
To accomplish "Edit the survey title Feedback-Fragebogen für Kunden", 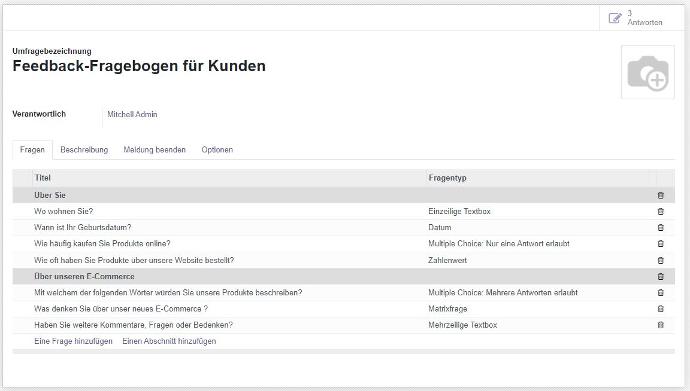I will point(139,66).
